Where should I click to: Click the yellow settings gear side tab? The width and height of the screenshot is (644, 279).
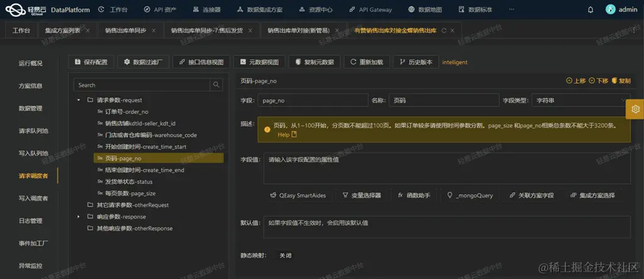(x=635, y=109)
